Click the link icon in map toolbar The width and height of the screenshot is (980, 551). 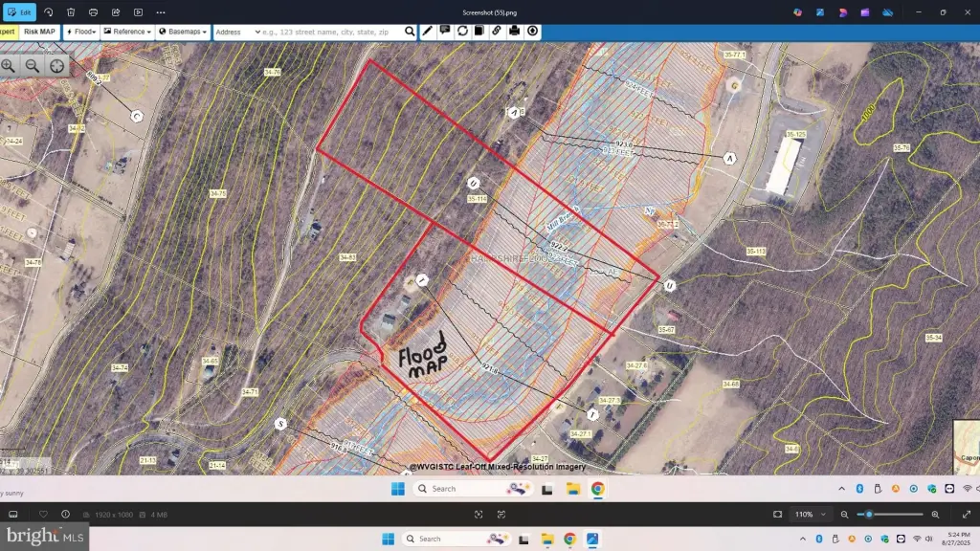497,32
